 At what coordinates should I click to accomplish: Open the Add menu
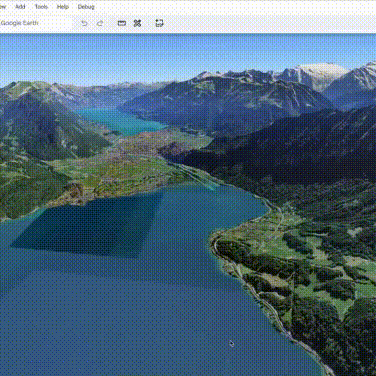click(20, 7)
